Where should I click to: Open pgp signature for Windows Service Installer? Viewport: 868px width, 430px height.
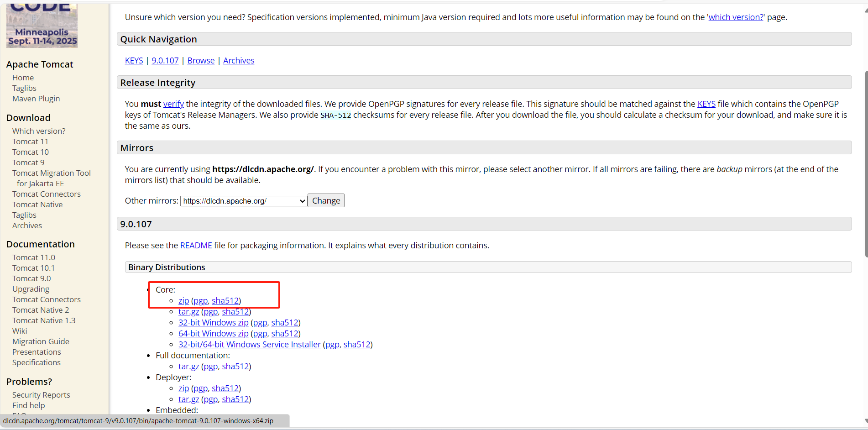coord(332,344)
